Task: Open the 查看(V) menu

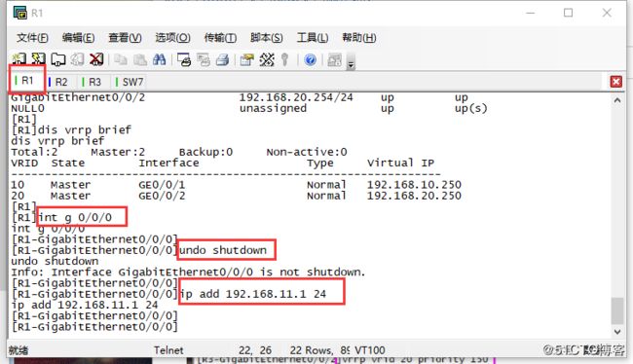Action: (125, 38)
